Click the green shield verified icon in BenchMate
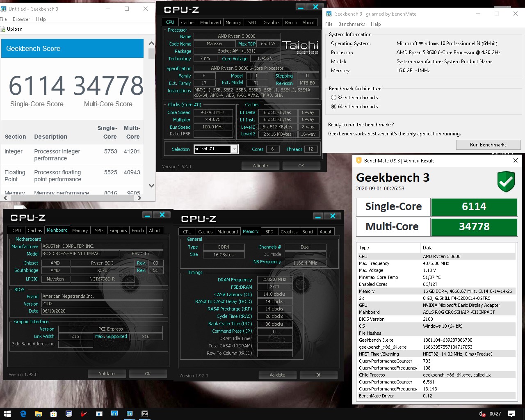525x420 pixels. [506, 181]
